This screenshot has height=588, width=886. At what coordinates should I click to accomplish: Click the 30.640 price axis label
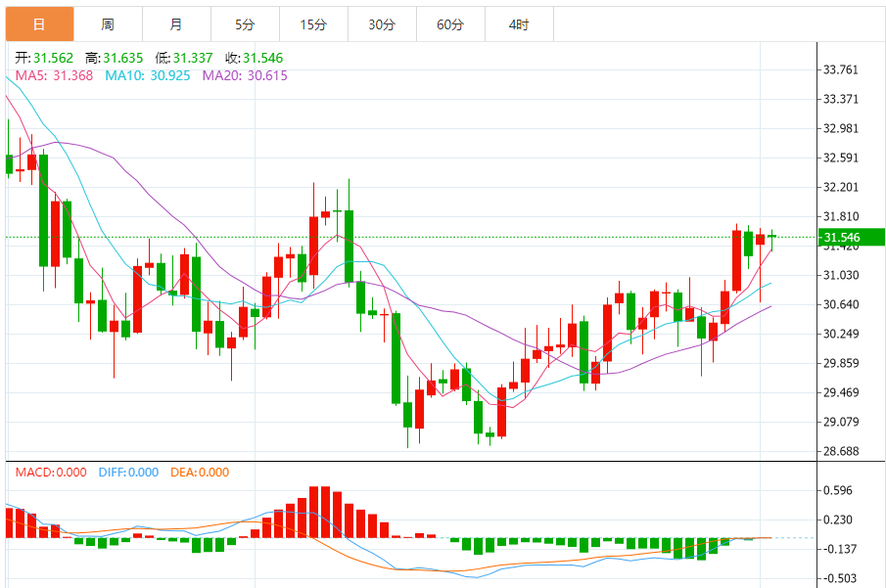click(840, 305)
